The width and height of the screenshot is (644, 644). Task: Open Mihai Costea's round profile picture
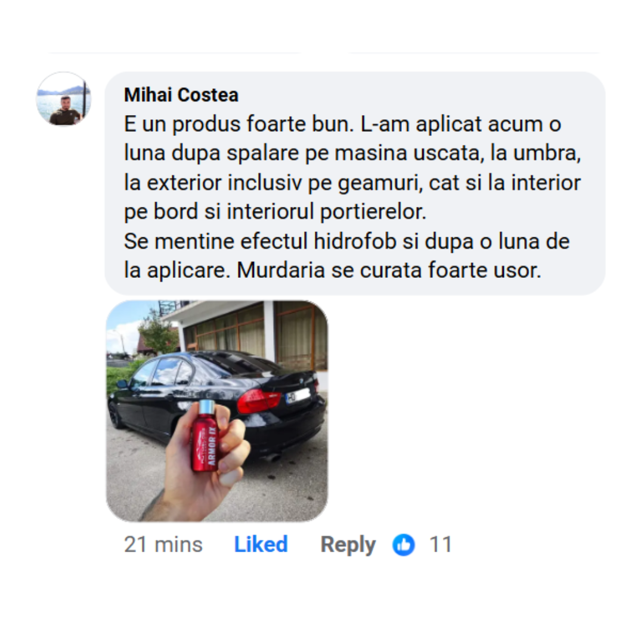(x=64, y=99)
